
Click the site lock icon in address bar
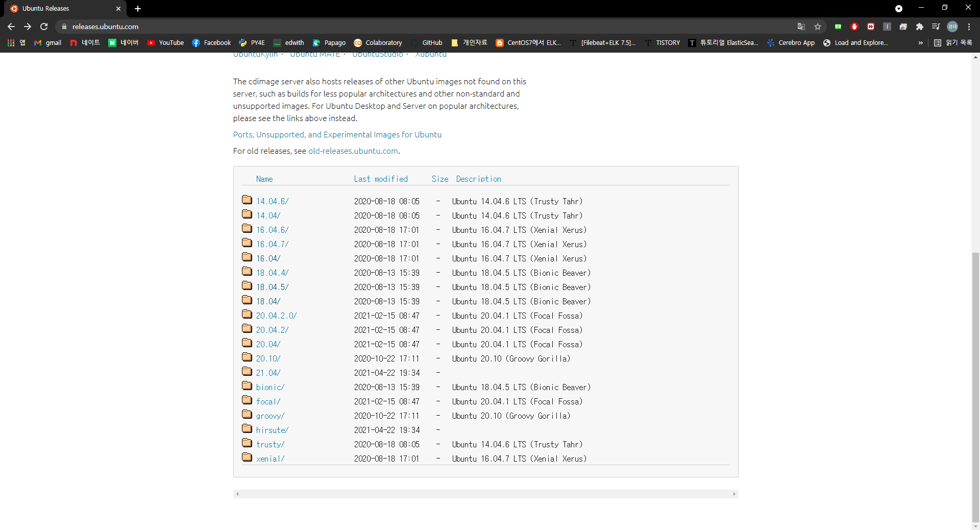[64, 27]
